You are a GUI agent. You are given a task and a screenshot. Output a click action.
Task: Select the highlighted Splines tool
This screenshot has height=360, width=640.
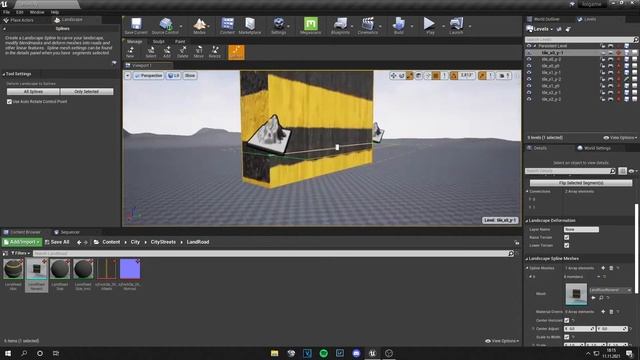[236, 52]
